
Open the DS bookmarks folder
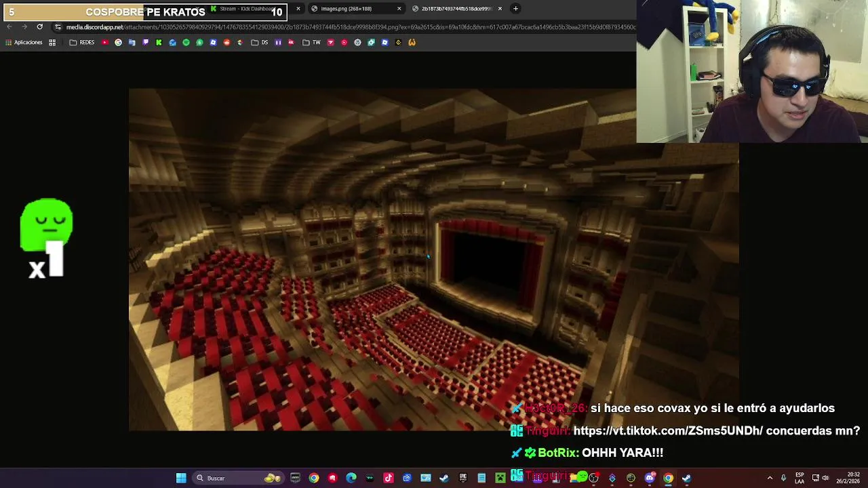pyautogui.click(x=260, y=42)
